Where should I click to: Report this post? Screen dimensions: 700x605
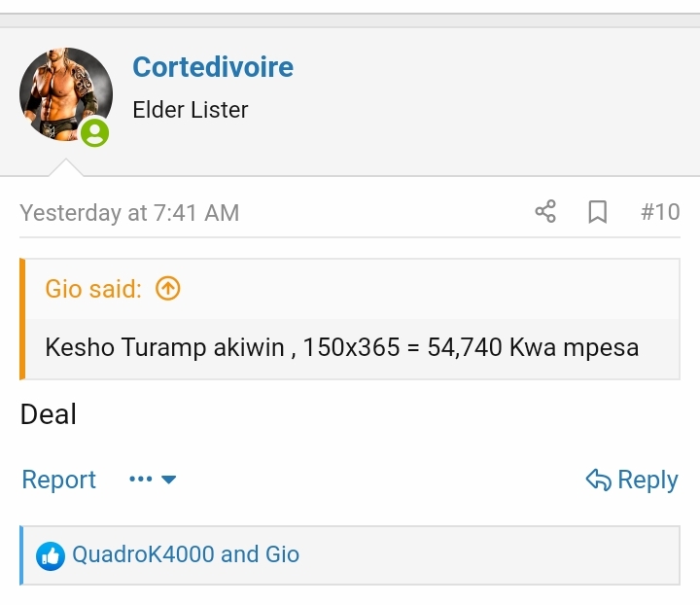click(x=58, y=480)
